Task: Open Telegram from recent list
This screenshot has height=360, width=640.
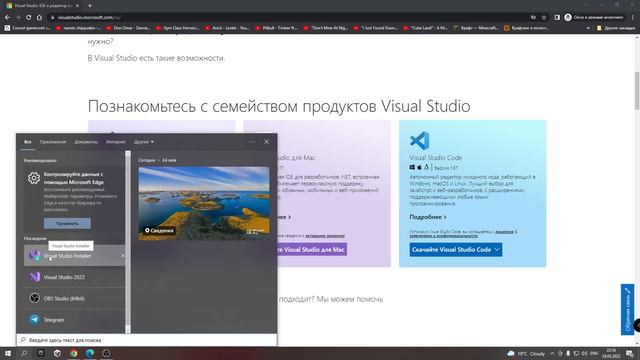Action: coord(74,320)
